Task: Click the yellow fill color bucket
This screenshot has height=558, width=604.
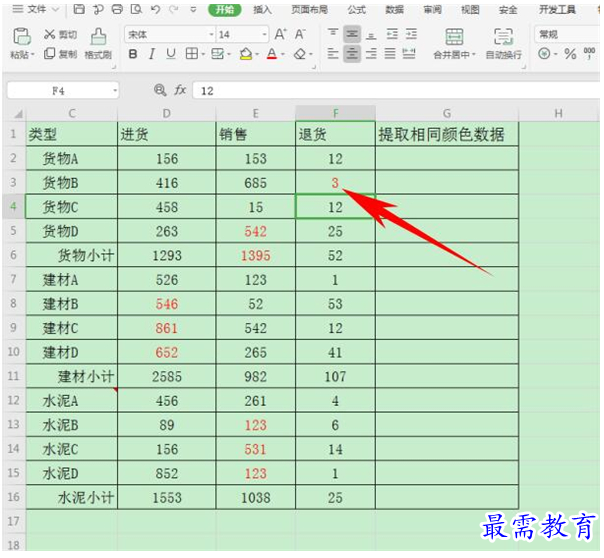Action: [x=246, y=54]
